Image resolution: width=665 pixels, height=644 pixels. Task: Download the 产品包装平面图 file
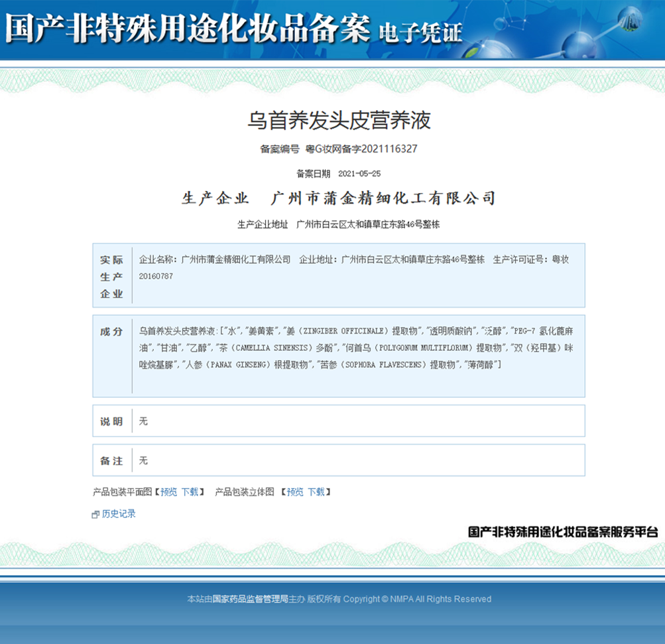pyautogui.click(x=190, y=491)
